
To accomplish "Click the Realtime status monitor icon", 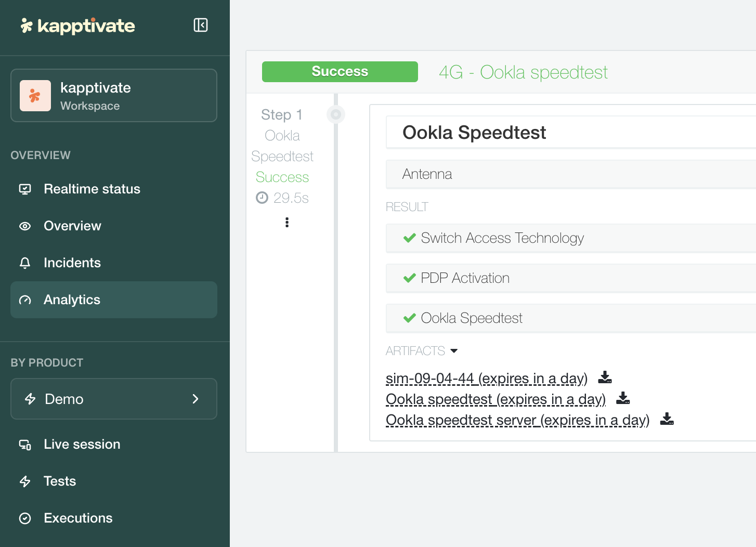I will [x=25, y=189].
